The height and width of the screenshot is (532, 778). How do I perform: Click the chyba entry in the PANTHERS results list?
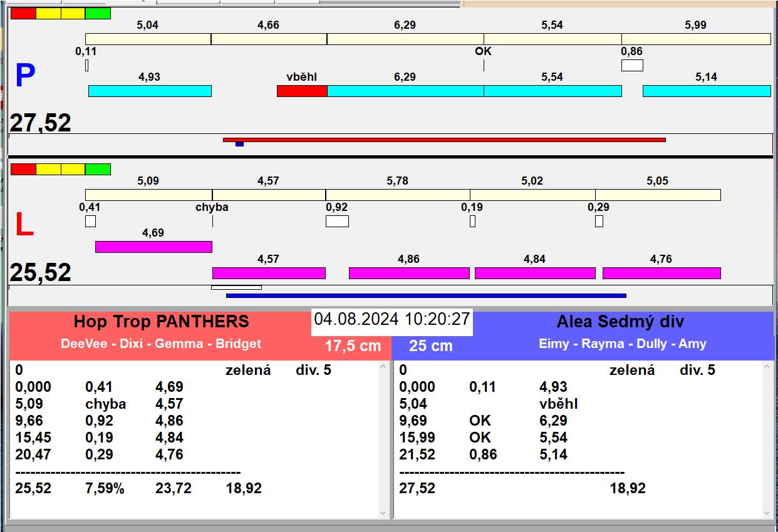pyautogui.click(x=106, y=404)
